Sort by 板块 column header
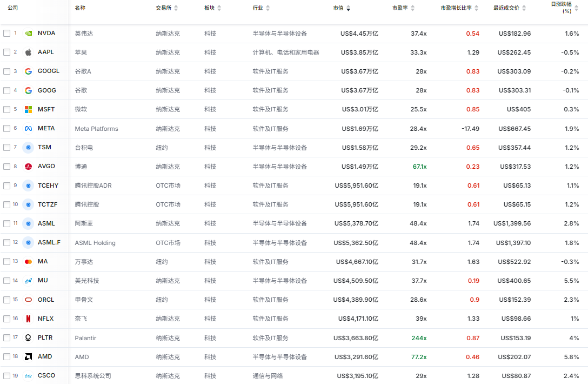 point(219,8)
